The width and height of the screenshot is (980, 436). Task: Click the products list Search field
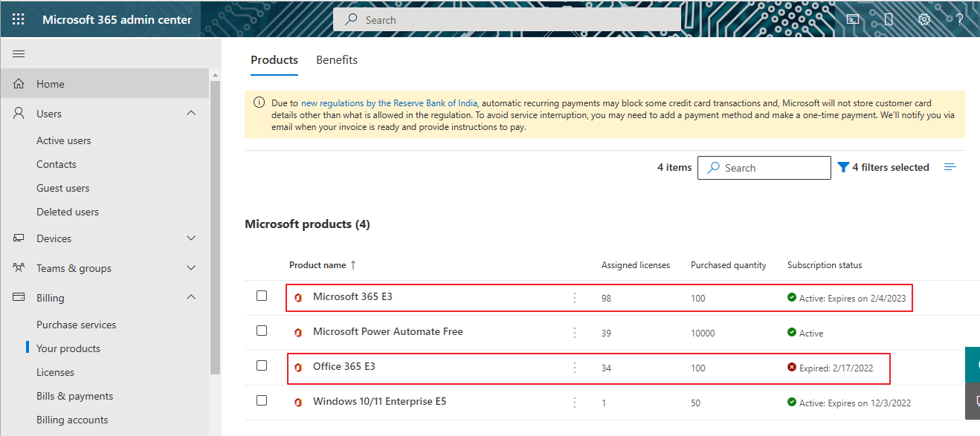coord(764,168)
